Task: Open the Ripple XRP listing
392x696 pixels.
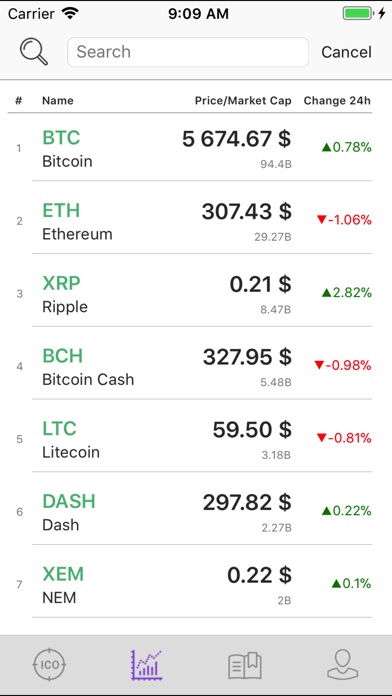Action: pyautogui.click(x=196, y=294)
